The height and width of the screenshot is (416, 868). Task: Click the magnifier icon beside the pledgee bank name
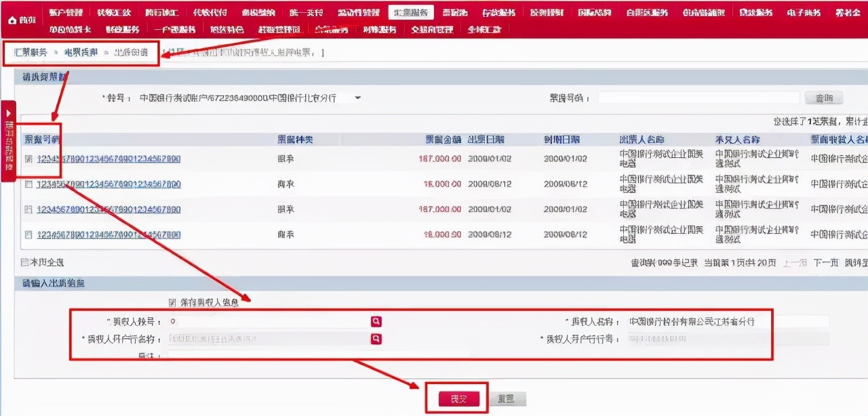(376, 338)
